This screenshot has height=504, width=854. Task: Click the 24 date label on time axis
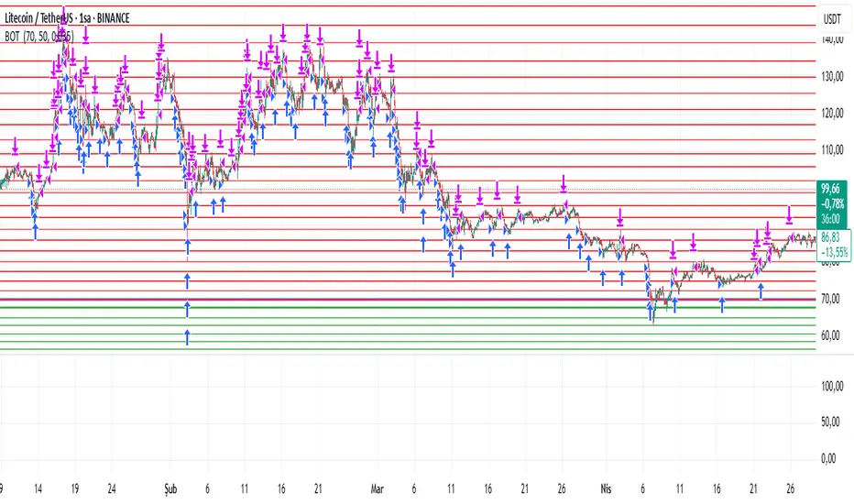pos(112,488)
